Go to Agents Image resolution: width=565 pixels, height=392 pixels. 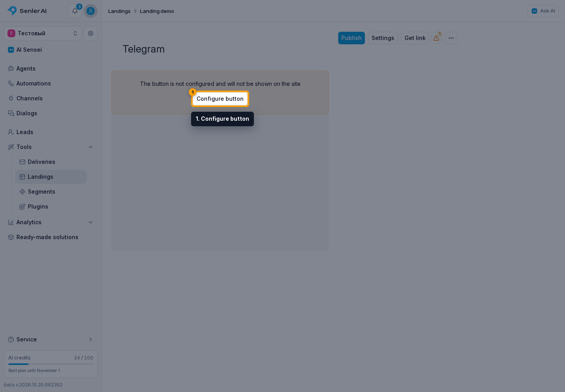51,69
